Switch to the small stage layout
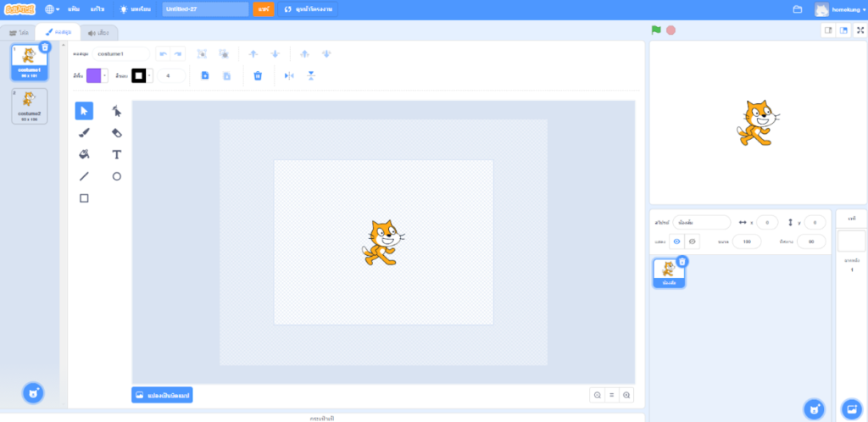868x422 pixels. coord(827,30)
